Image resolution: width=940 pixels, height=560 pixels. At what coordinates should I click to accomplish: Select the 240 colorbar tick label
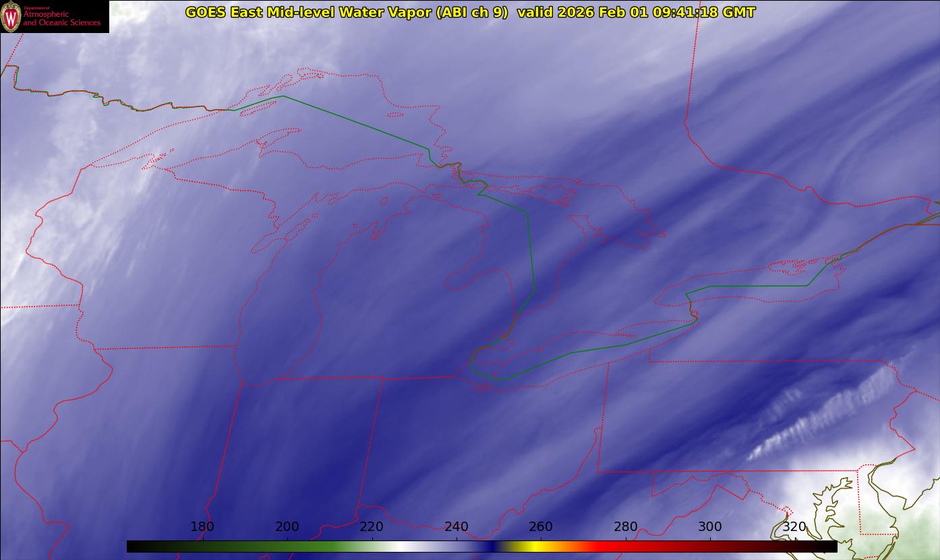[457, 527]
